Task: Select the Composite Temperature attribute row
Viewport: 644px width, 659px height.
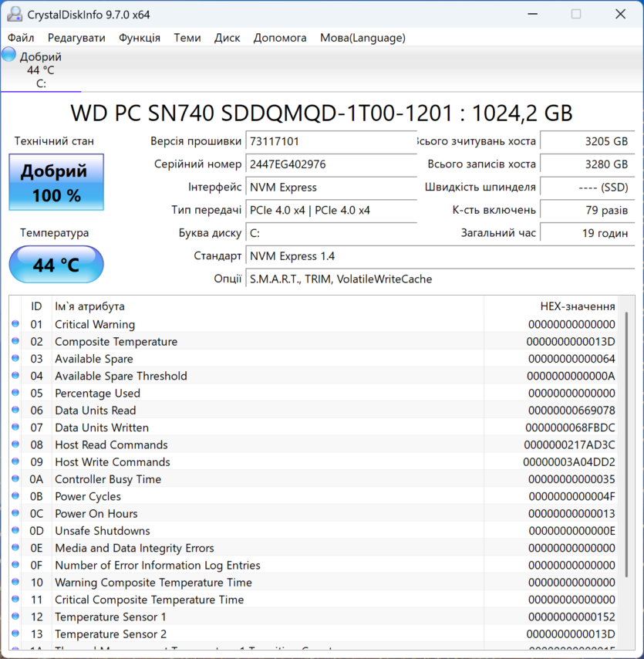Action: (x=313, y=342)
